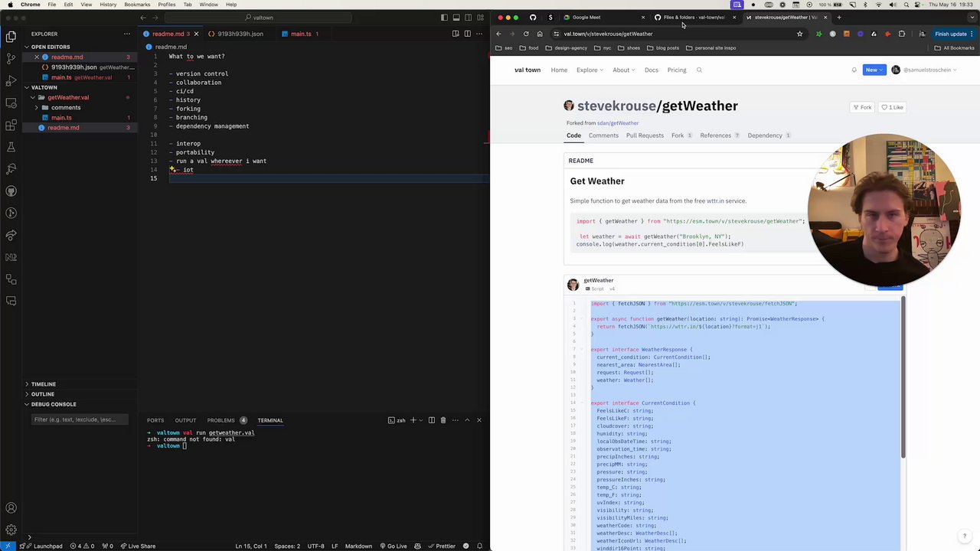Open the Comments tab on the val page
Viewport: 980px width, 551px height.
click(603, 135)
